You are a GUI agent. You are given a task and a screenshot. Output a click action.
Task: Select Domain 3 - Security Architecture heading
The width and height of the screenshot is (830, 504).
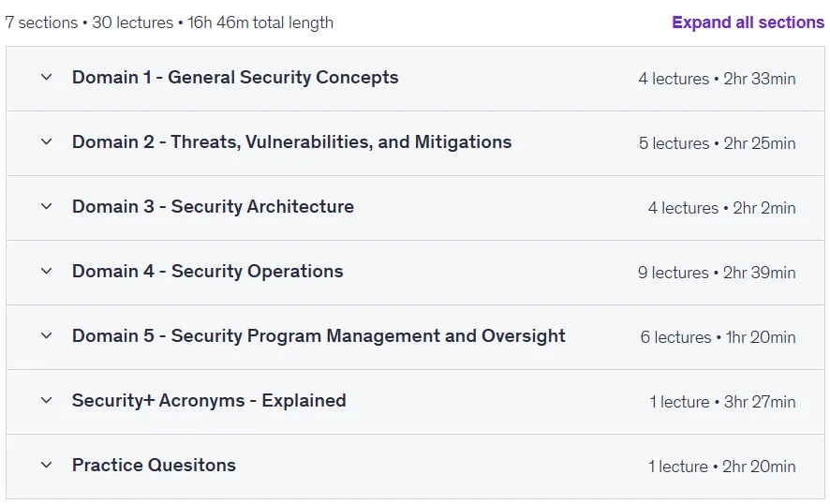click(213, 206)
